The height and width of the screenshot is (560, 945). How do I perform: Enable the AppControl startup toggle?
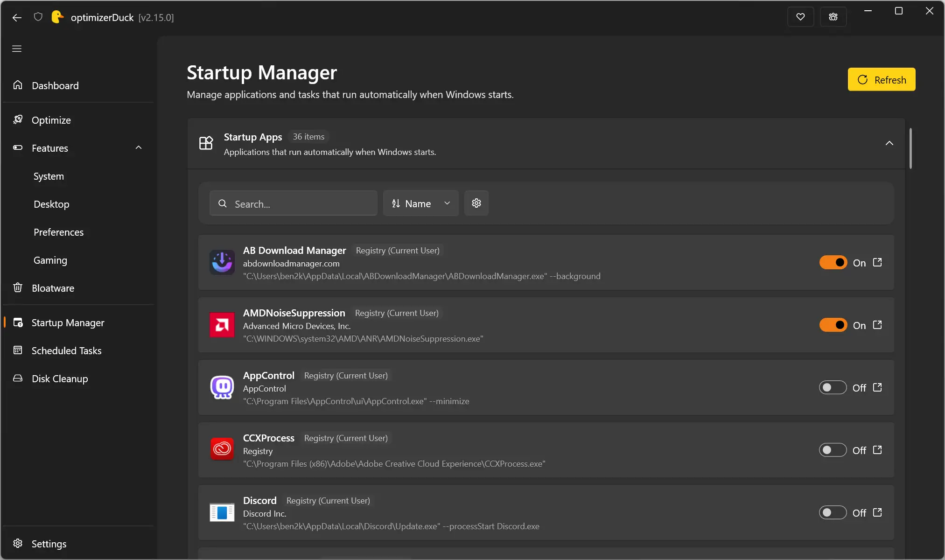point(833,388)
